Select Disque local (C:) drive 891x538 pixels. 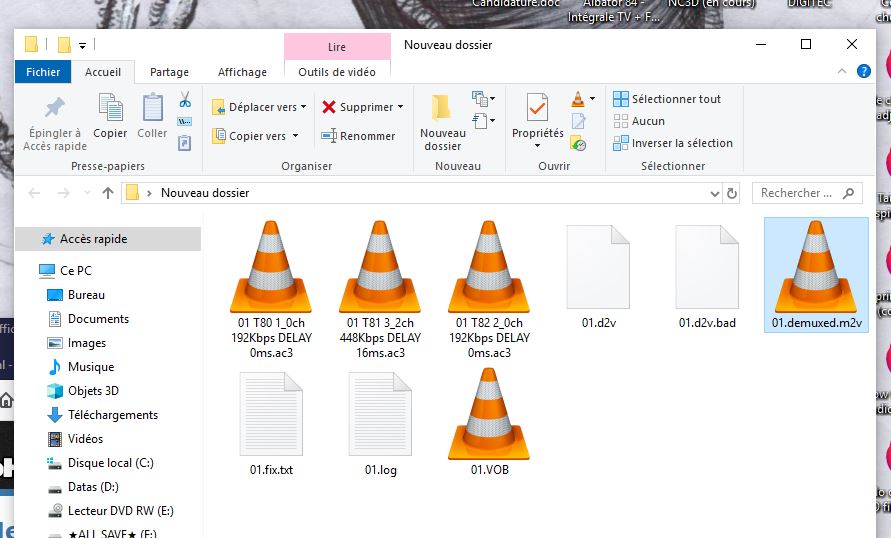tap(101, 463)
